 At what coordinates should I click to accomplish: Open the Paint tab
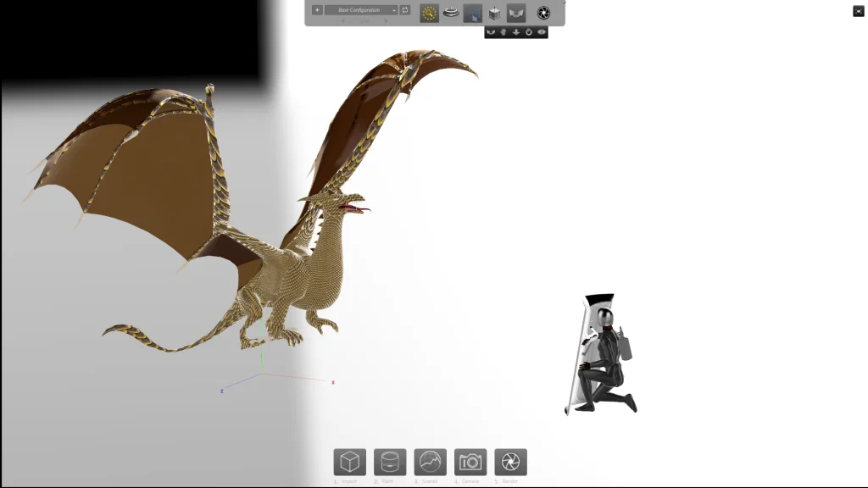pyautogui.click(x=390, y=462)
